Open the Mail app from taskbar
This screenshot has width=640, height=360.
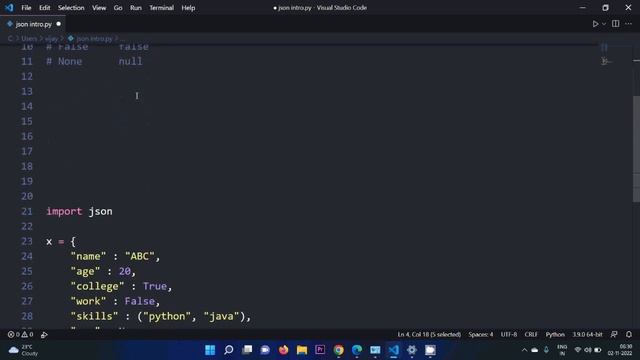tap(375, 350)
